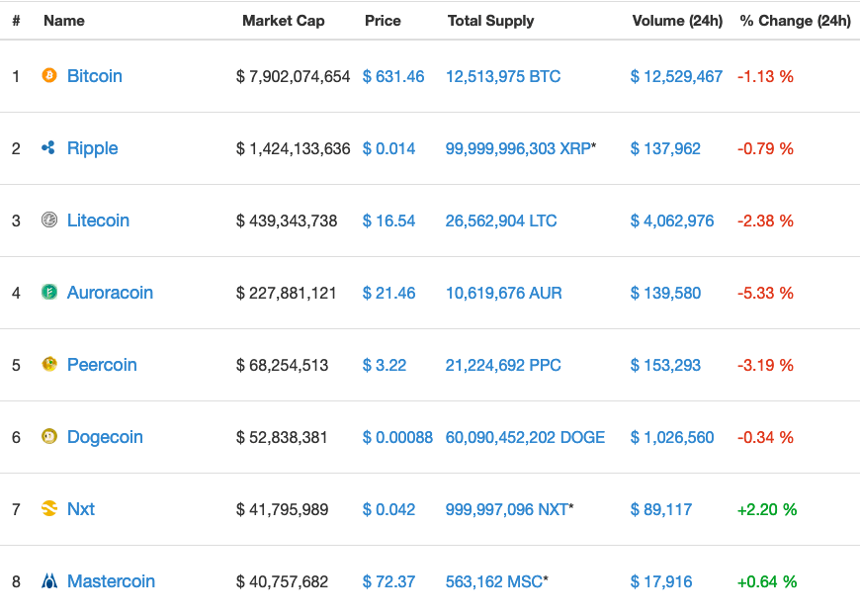This screenshot has width=860, height=616.
Task: Sort by the Price column header
Action: [x=383, y=21]
